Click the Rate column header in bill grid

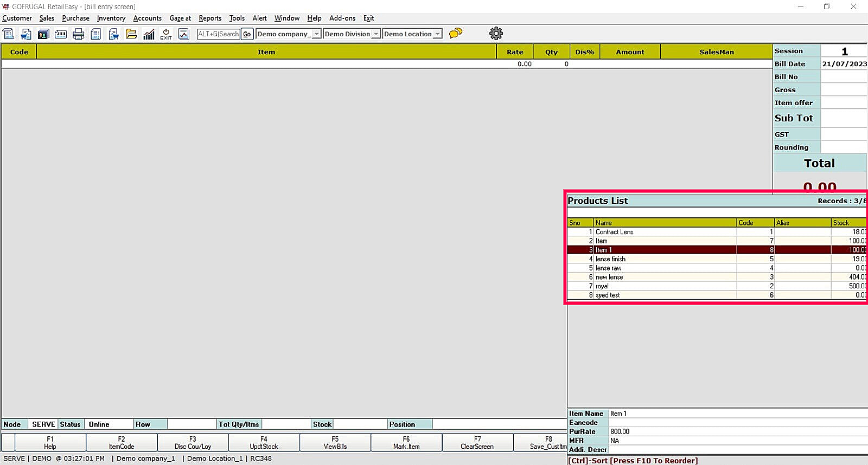[515, 52]
